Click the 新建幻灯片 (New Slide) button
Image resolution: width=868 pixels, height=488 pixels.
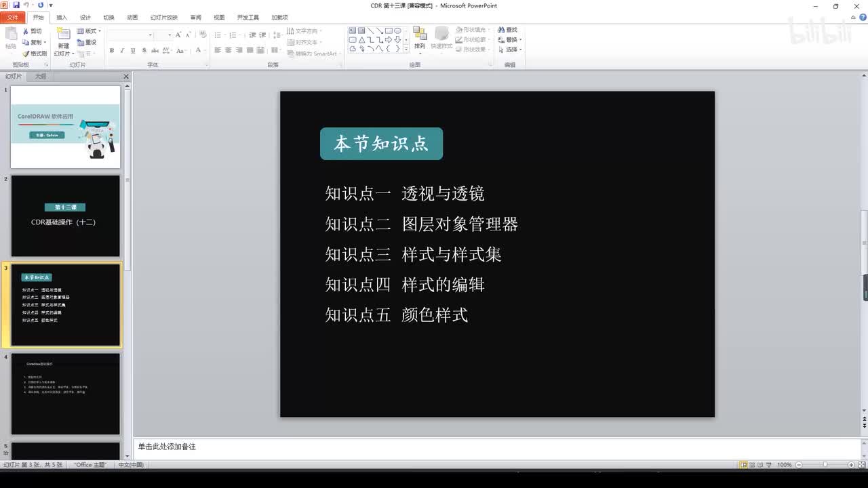coord(62,42)
